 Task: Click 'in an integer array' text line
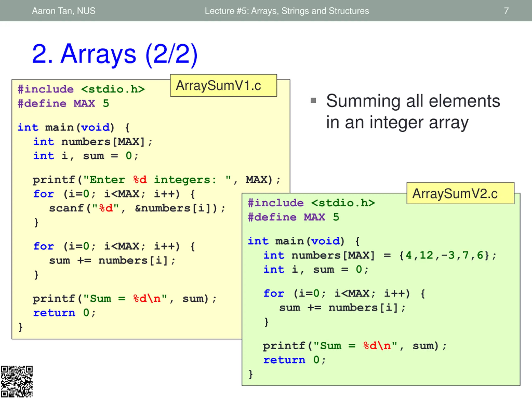(397, 123)
